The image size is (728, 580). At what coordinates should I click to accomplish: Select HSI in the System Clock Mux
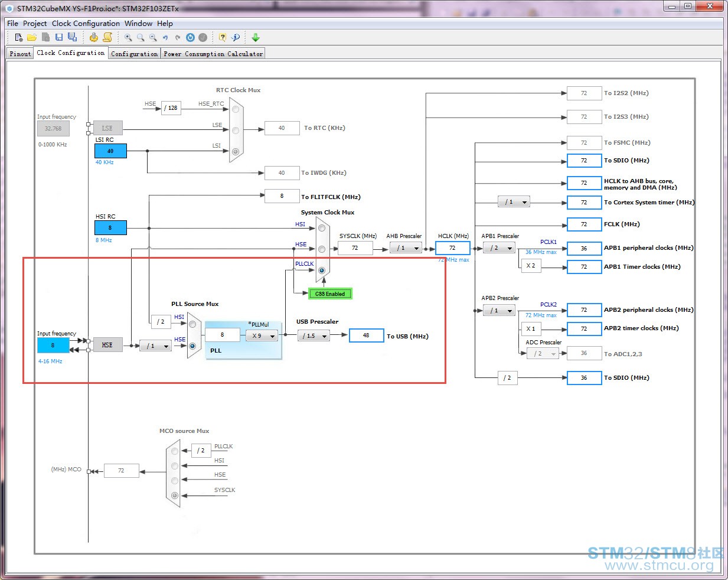click(x=322, y=228)
